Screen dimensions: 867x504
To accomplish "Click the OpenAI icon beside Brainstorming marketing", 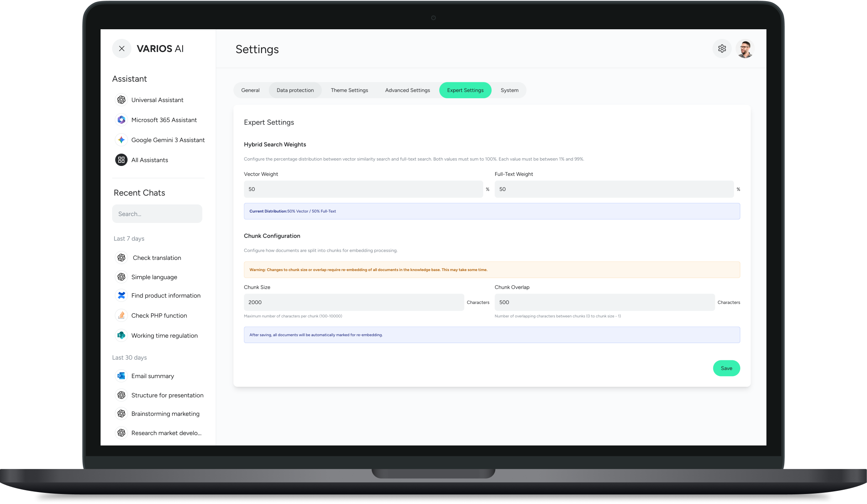I will tap(121, 414).
